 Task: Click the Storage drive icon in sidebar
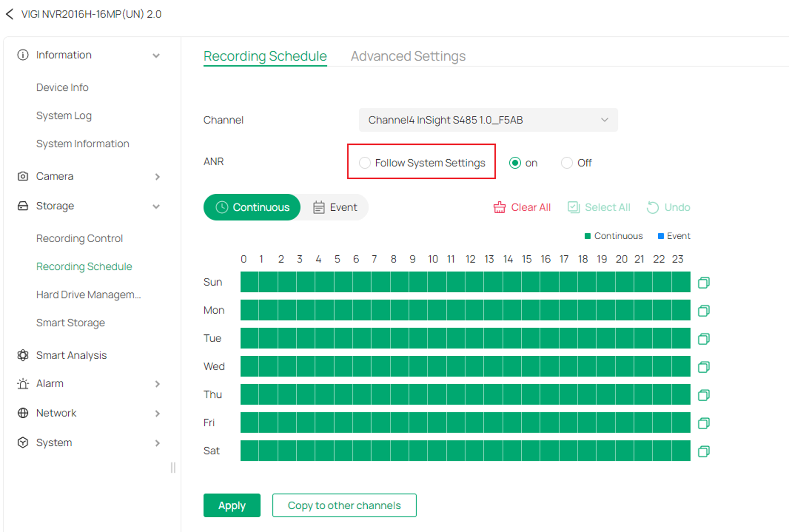point(23,206)
